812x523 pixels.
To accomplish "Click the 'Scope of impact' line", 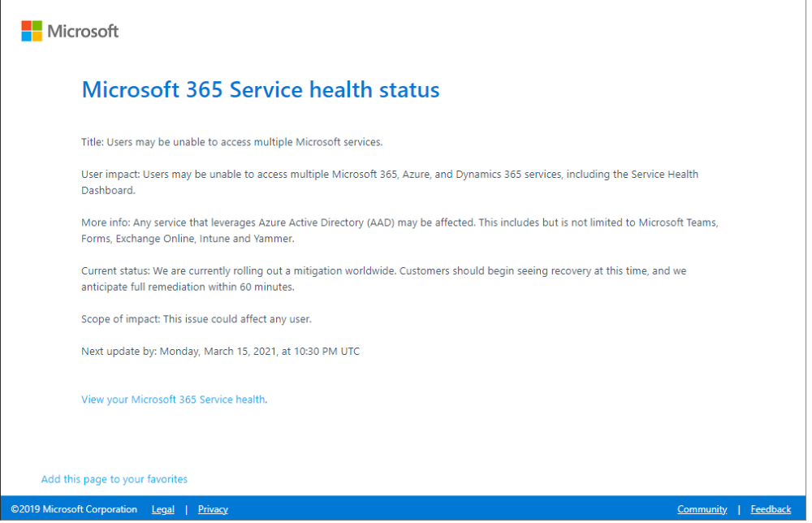I will point(197,319).
